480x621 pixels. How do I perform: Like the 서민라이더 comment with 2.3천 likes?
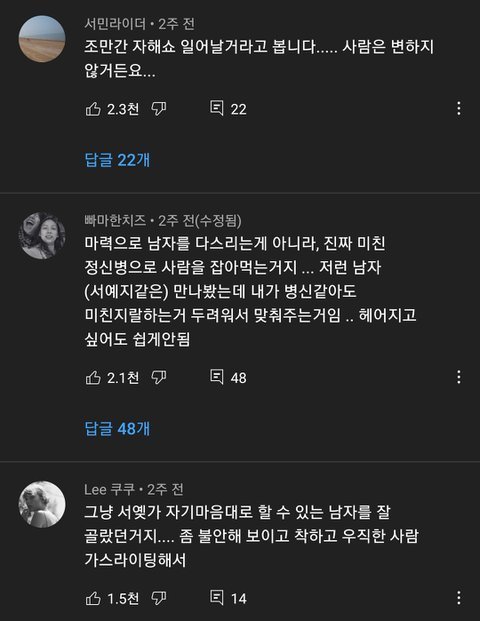click(93, 109)
